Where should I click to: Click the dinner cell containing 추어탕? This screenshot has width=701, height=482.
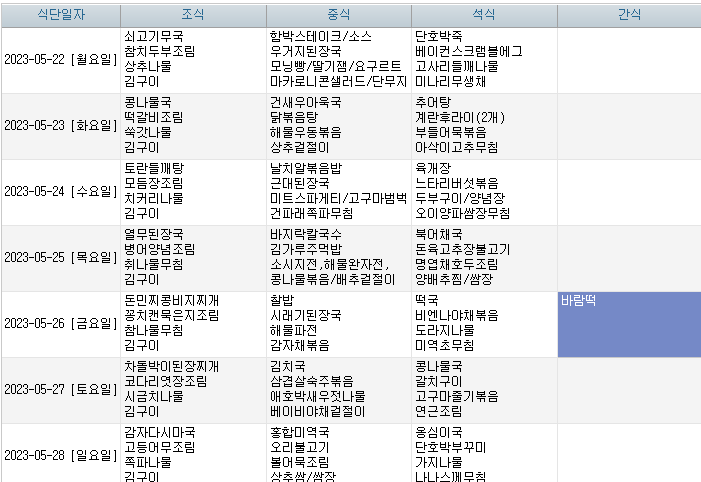(484, 125)
